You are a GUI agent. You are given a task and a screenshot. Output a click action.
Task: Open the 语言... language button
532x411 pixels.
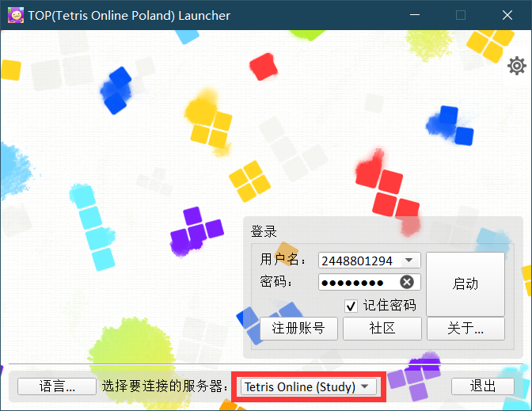(x=57, y=386)
